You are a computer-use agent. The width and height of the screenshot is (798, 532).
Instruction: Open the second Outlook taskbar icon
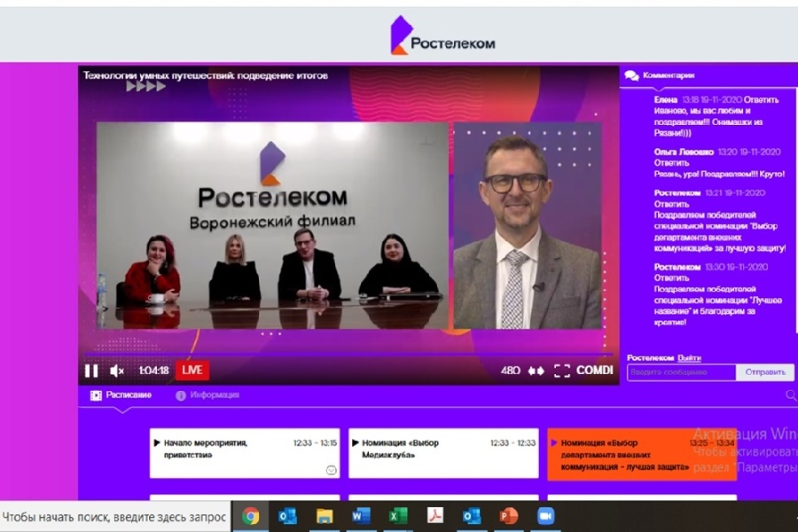pos(472,517)
